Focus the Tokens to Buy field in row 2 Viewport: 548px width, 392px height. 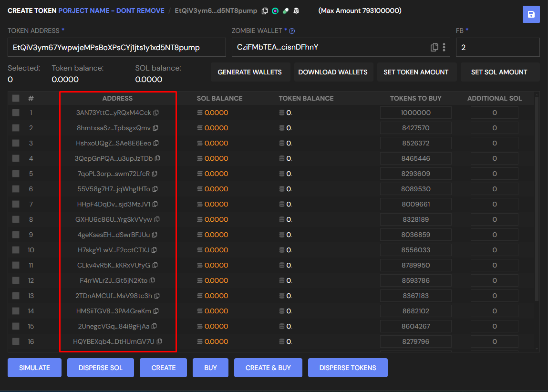pyautogui.click(x=415, y=128)
